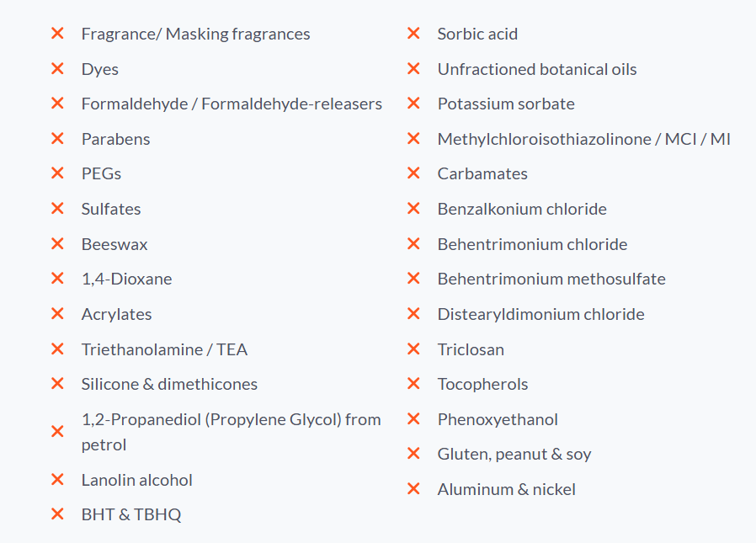Click the X icon beside Beeswax
Viewport: 756px width, 543px height.
[x=57, y=244]
